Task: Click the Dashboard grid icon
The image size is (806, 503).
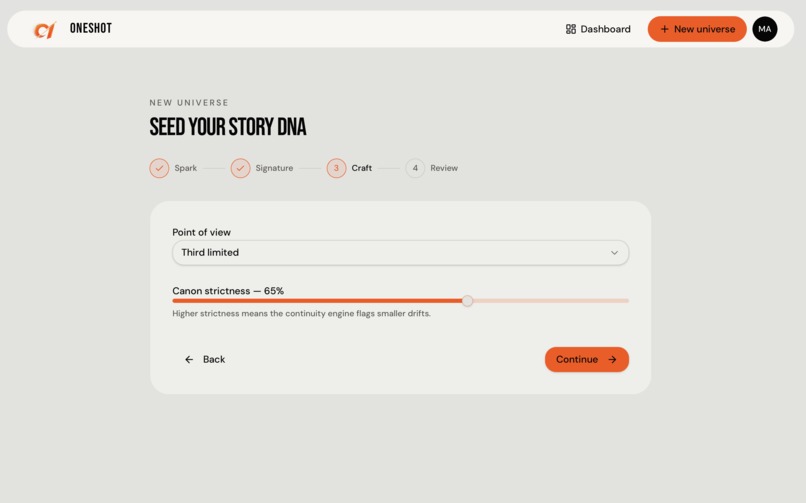Action: click(x=571, y=29)
